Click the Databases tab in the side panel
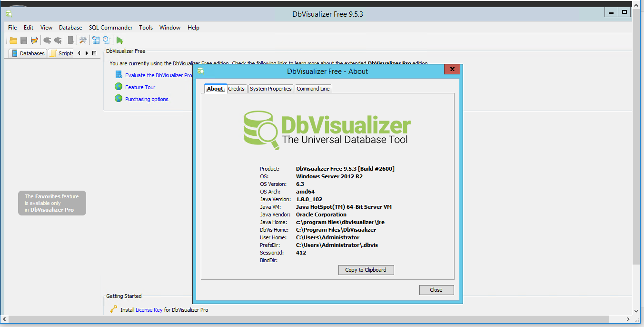Screen dimensions: 644x327 (28, 53)
